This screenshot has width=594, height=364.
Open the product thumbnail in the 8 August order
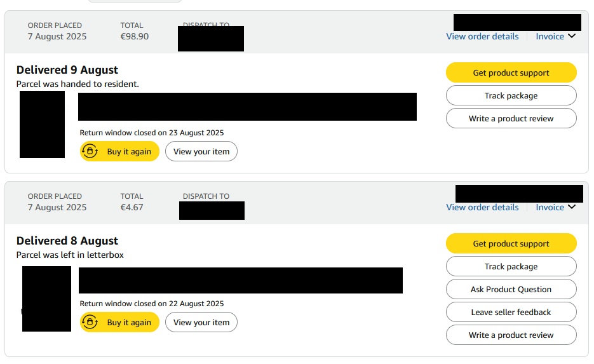[46, 299]
